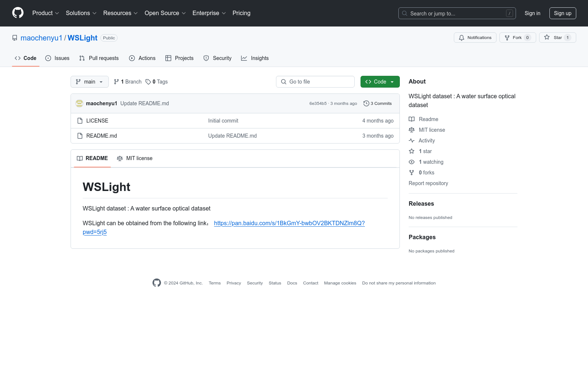Open the main branch selector dropdown

90,82
